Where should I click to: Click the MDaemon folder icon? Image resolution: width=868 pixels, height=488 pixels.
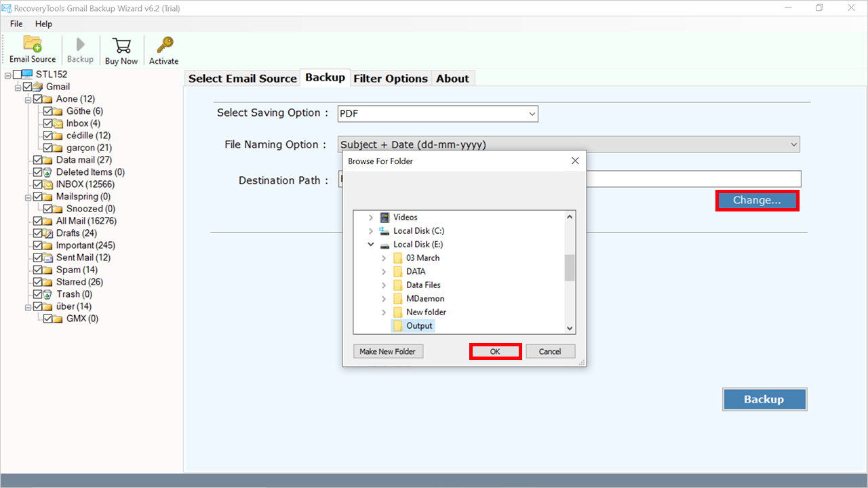(x=398, y=299)
